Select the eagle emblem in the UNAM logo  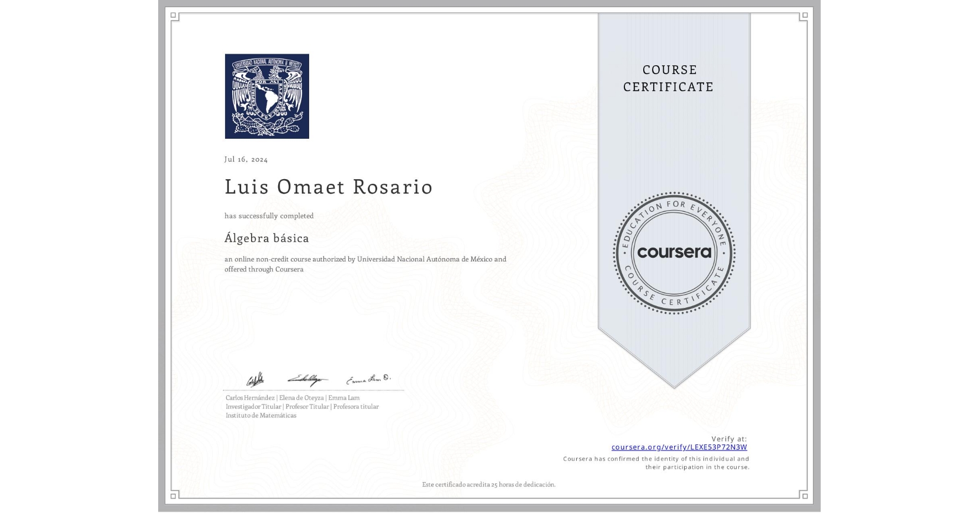click(x=267, y=88)
